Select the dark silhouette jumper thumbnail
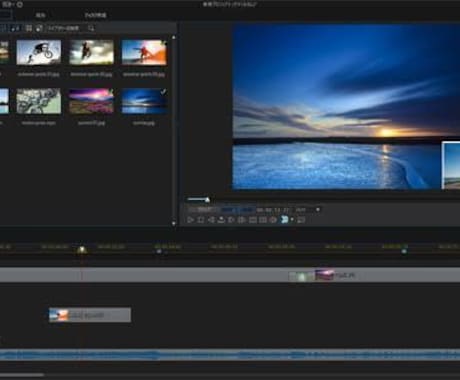Image resolution: width=460 pixels, height=380 pixels. pyautogui.click(x=91, y=52)
